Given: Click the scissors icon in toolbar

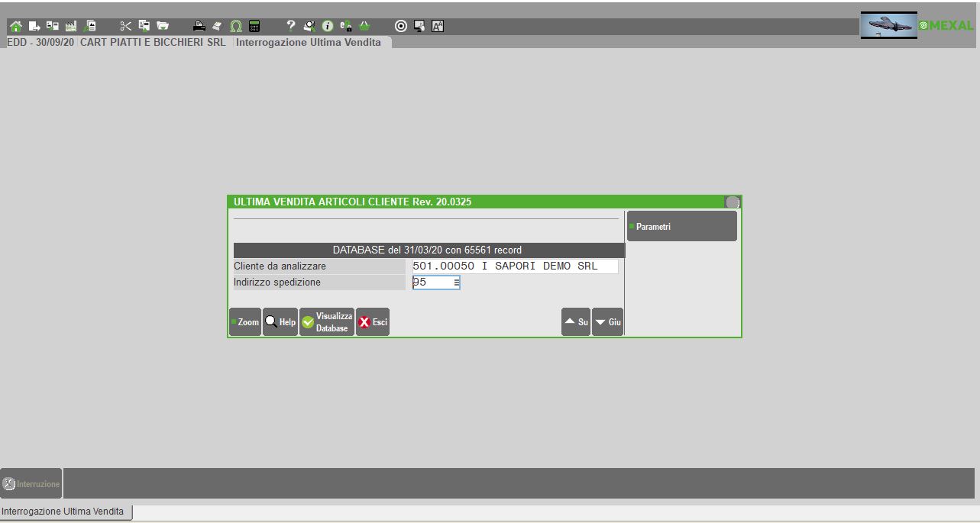Looking at the screenshot, I should click(x=126, y=26).
